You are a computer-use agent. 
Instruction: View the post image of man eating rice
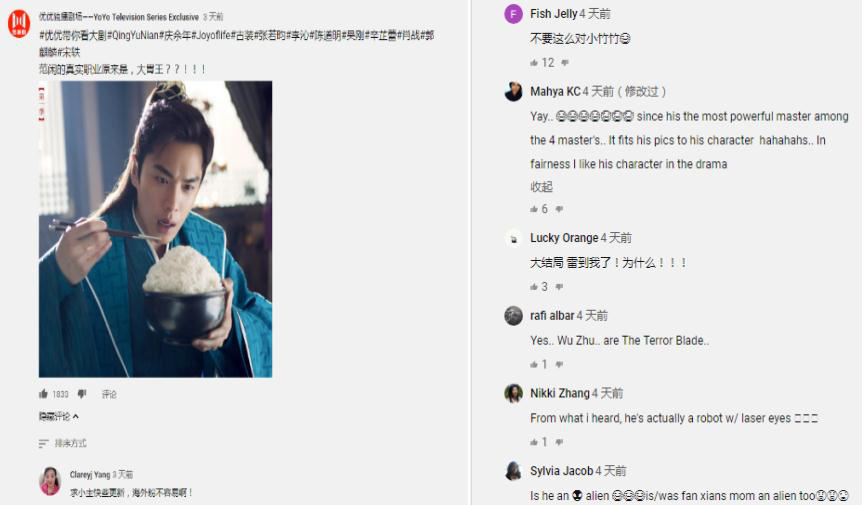156,229
